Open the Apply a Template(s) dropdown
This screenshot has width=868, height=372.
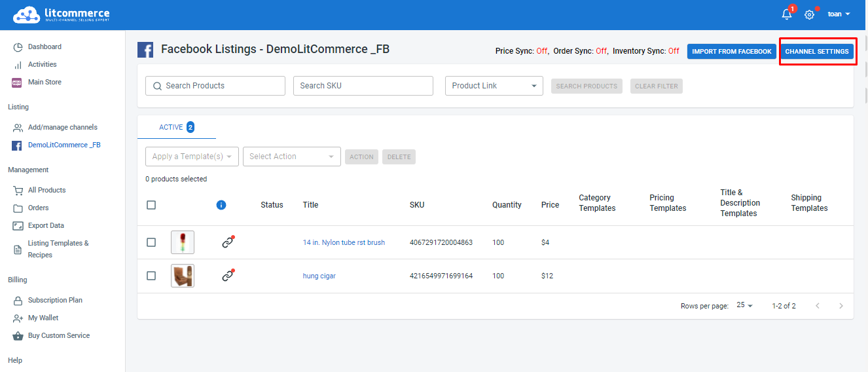tap(192, 157)
